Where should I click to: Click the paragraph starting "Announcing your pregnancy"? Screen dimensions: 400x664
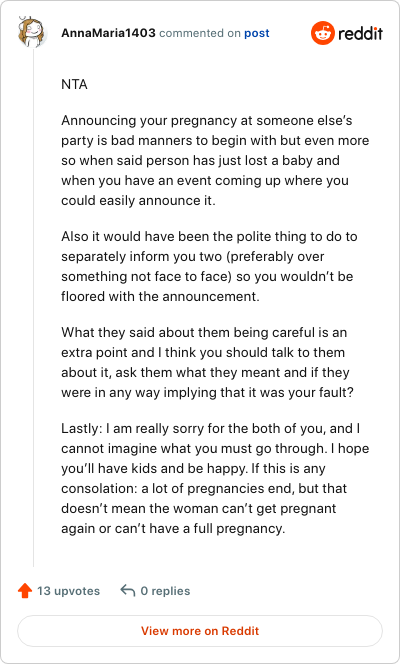point(215,160)
